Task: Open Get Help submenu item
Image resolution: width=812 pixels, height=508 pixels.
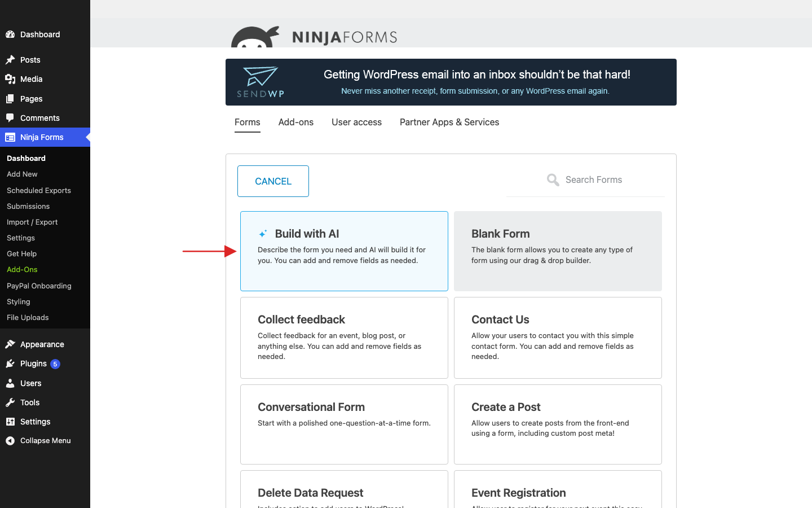Action: click(21, 253)
